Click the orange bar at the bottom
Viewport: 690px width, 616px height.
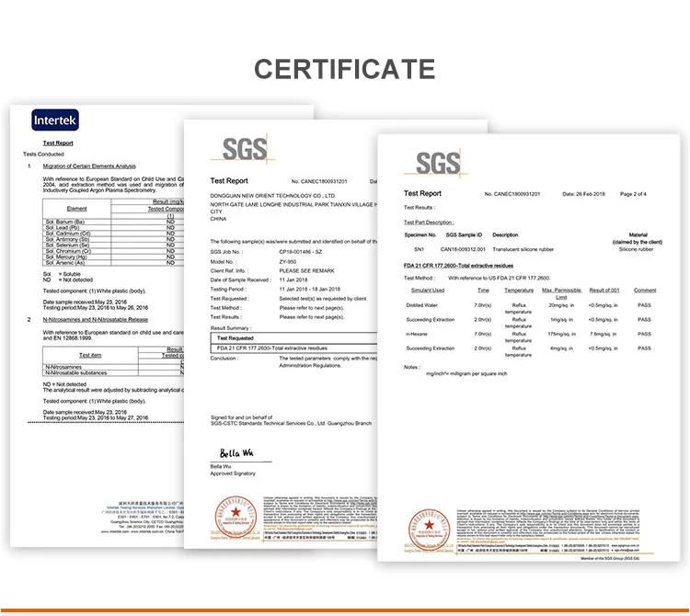point(344,611)
